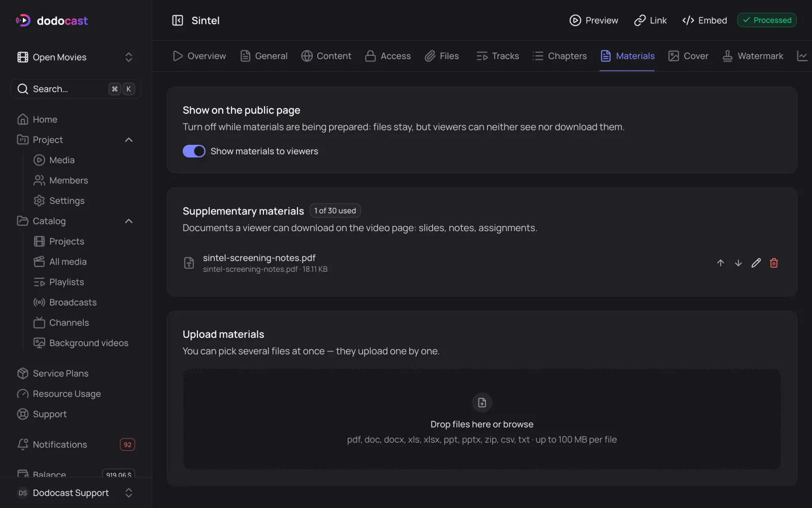The image size is (812, 508).
Task: Edit sintel-screening-notes.pdf with pencil icon
Action: click(x=756, y=263)
